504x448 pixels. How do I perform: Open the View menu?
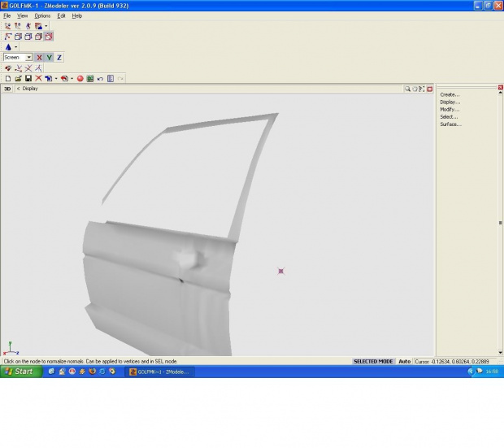22,15
